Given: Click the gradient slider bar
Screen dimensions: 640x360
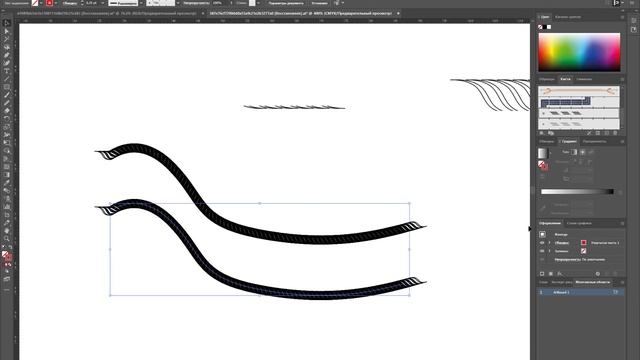Looking at the screenshot, I should tap(577, 191).
